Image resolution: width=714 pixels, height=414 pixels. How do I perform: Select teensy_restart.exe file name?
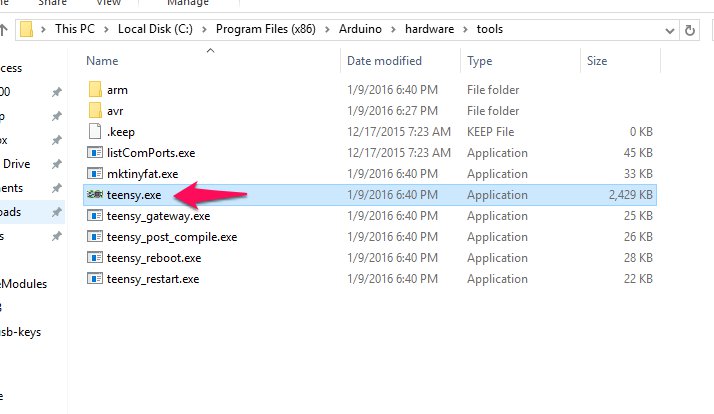click(x=153, y=279)
